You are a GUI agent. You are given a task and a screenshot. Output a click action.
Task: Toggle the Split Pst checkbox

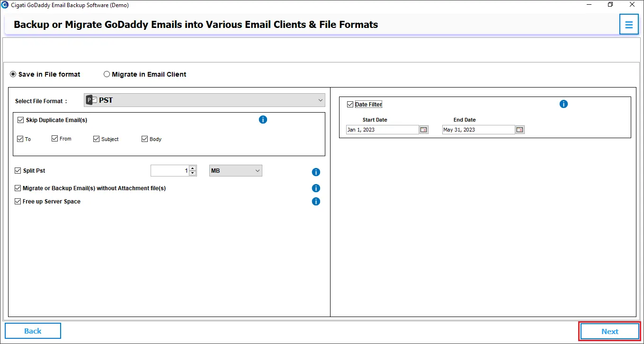[x=18, y=171]
